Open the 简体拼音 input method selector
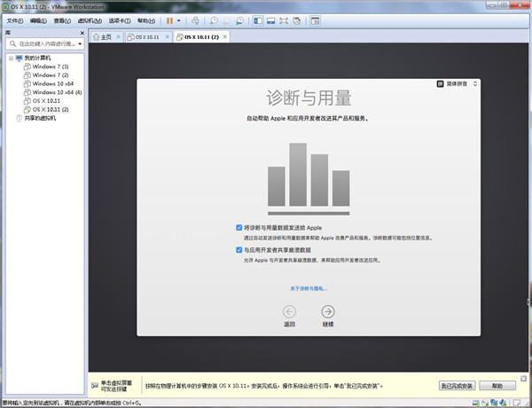Viewport: 532px width, 408px height. pos(457,83)
